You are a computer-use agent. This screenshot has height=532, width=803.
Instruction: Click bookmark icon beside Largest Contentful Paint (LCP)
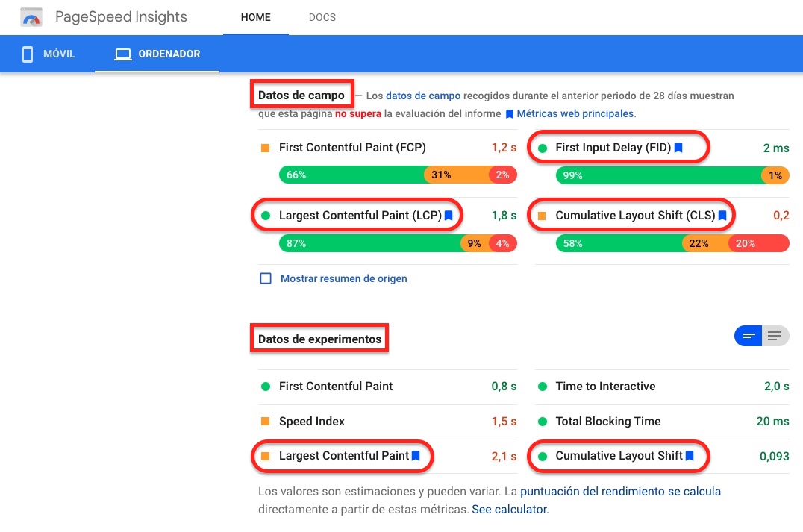pyautogui.click(x=449, y=216)
